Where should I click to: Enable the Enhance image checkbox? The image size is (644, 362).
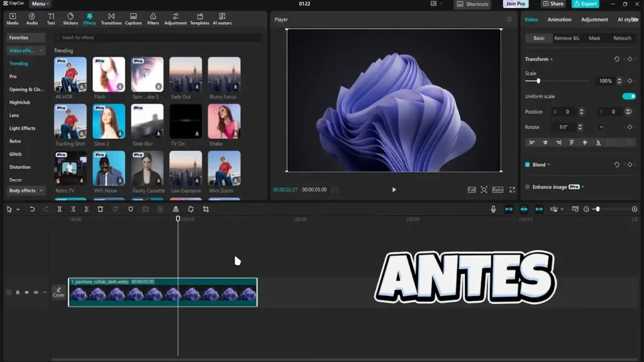click(x=528, y=187)
